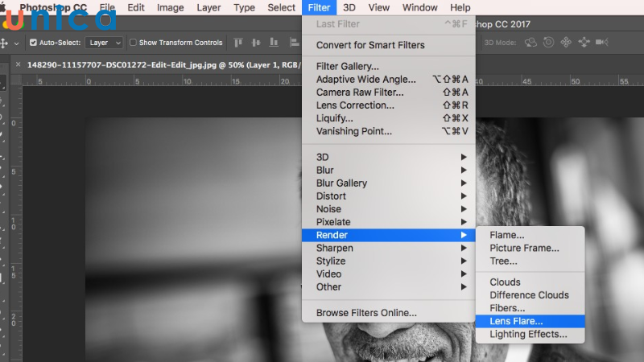Click the black and white portrait canvas
644x362 pixels.
[x=193, y=238]
